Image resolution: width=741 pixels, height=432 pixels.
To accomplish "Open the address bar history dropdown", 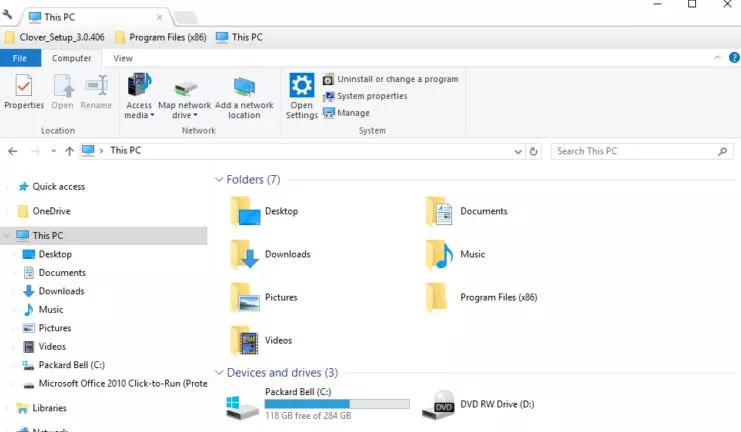I will coord(518,152).
